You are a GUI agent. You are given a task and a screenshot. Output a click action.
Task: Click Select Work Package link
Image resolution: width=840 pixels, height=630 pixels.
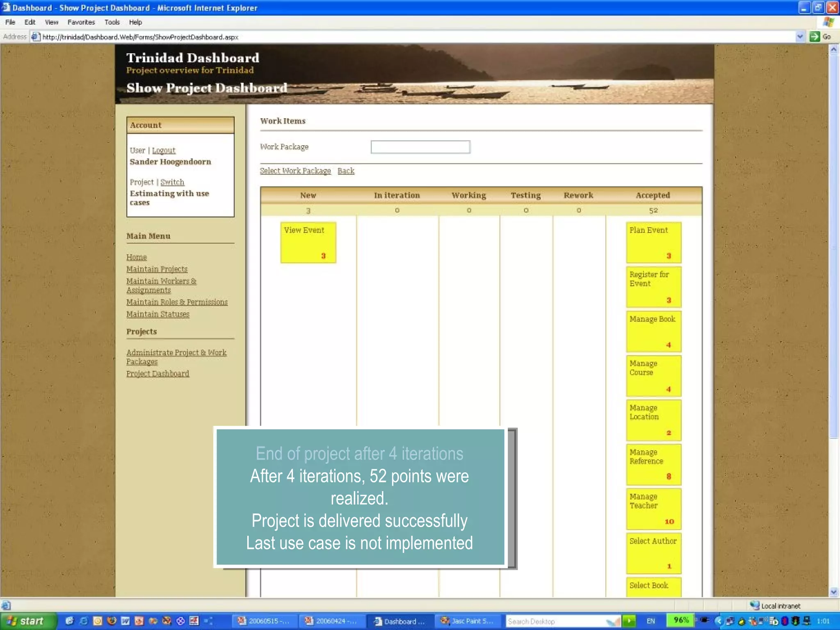tap(295, 171)
